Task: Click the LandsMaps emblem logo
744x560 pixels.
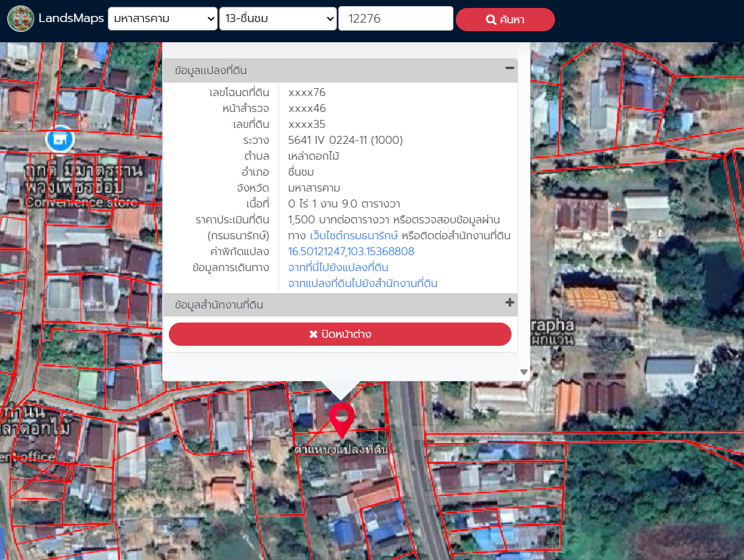Action: pos(21,19)
